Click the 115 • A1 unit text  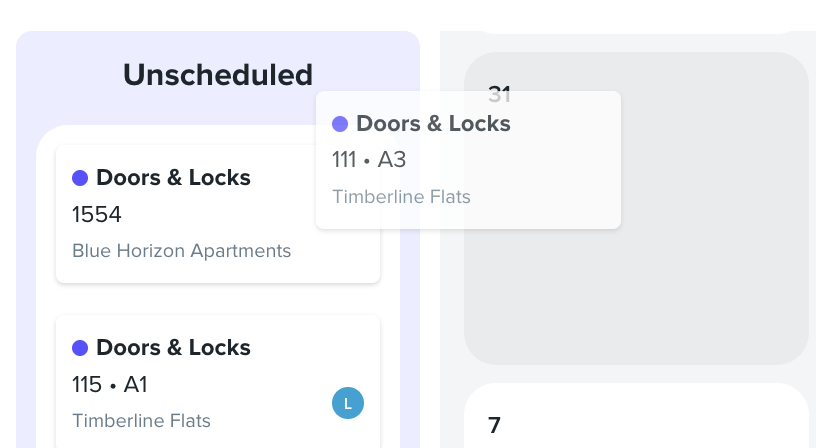pos(109,385)
